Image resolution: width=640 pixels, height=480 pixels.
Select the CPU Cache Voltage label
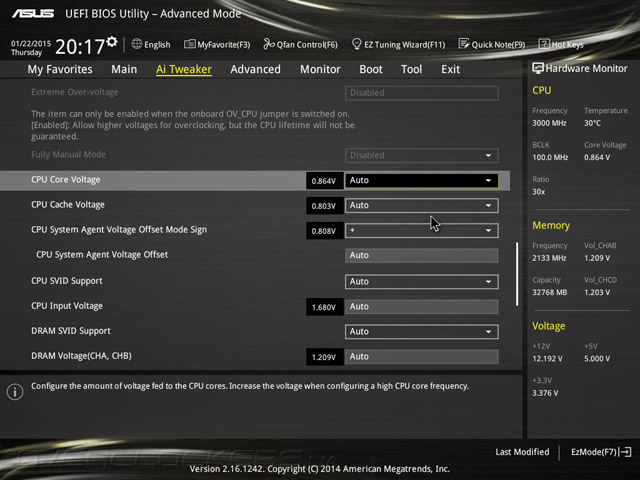pos(68,204)
